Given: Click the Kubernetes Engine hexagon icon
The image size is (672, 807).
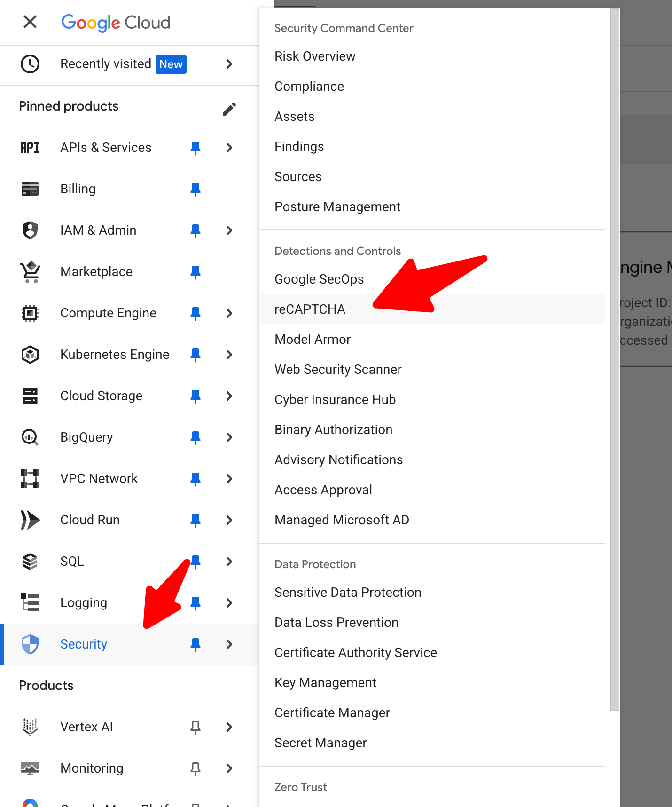Looking at the screenshot, I should [30, 355].
